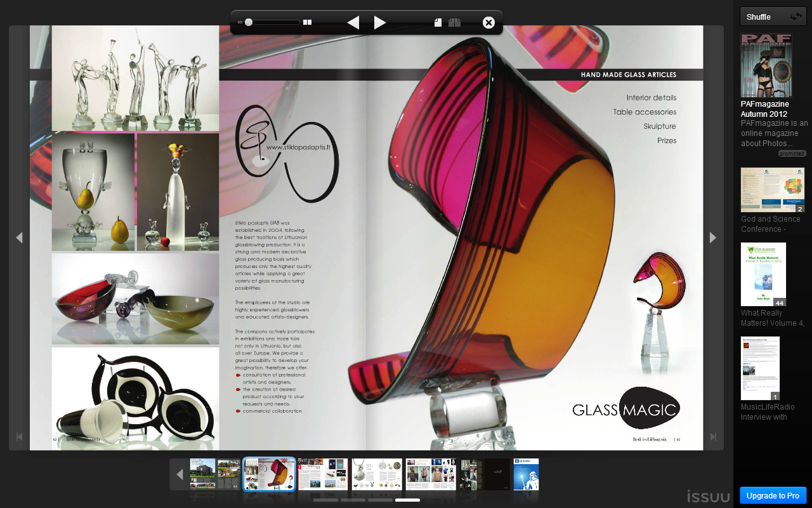This screenshot has height=508, width=812.
Task: Click the zoom-in large pages icon
Action: 308,22
